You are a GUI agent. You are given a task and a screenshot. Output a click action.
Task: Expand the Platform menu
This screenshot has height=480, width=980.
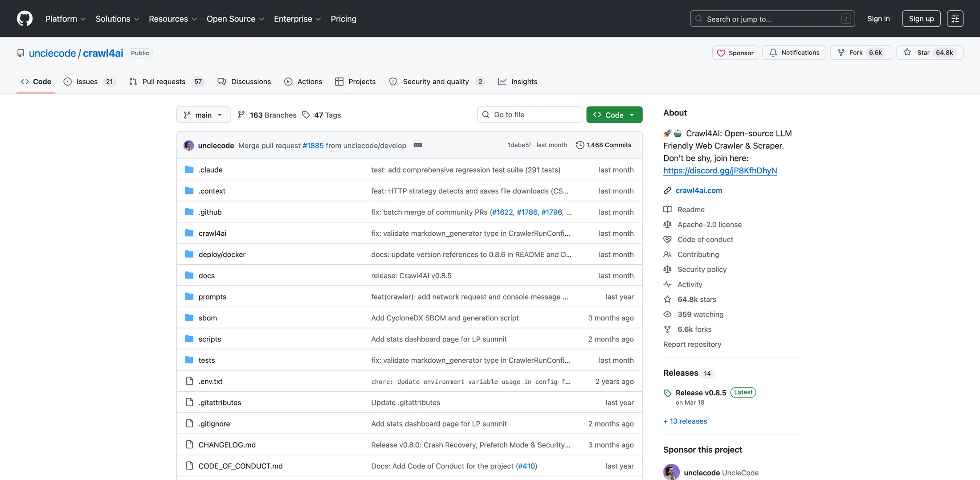[65, 19]
